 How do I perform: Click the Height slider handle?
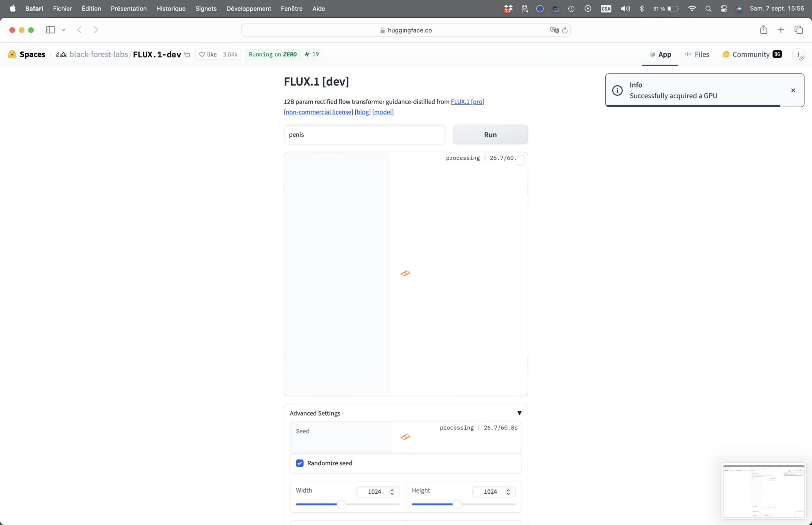[457, 504]
